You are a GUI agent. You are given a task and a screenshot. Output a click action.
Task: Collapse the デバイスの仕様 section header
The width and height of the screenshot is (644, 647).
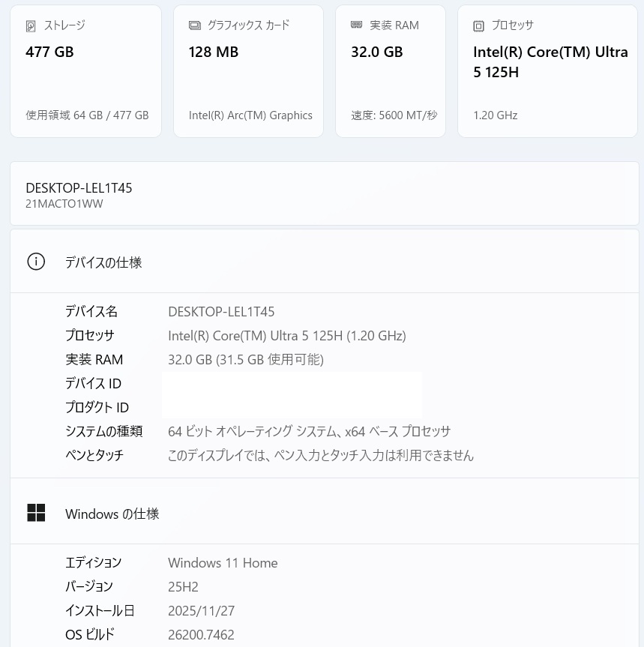324,262
